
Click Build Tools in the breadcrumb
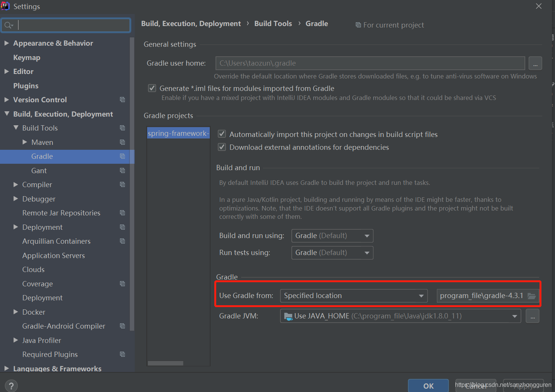click(x=273, y=23)
